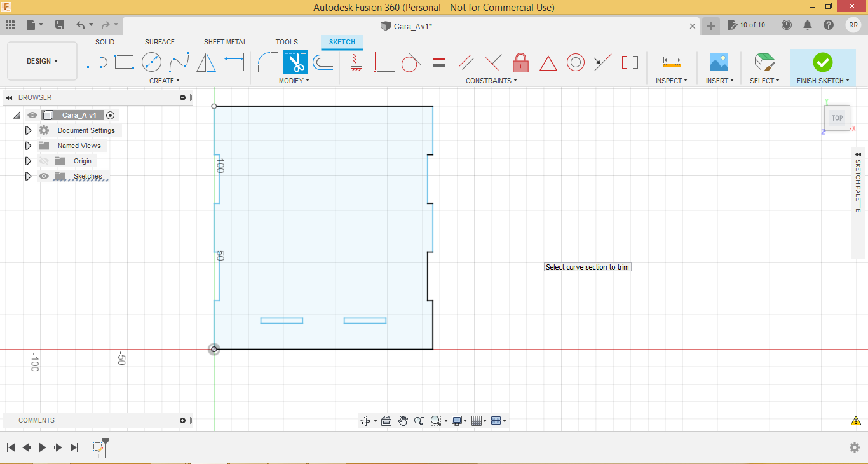Apply the Perpendicular constraint

pyautogui.click(x=493, y=62)
